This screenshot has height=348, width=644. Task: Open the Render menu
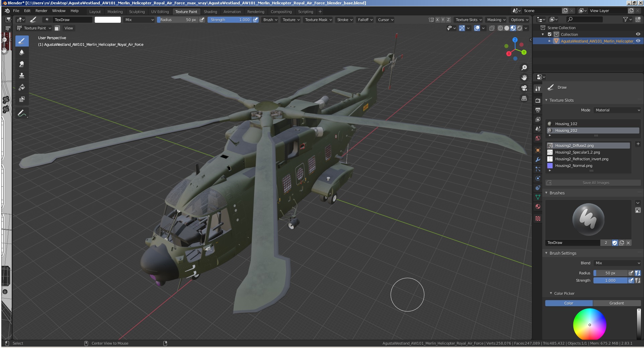(x=41, y=11)
